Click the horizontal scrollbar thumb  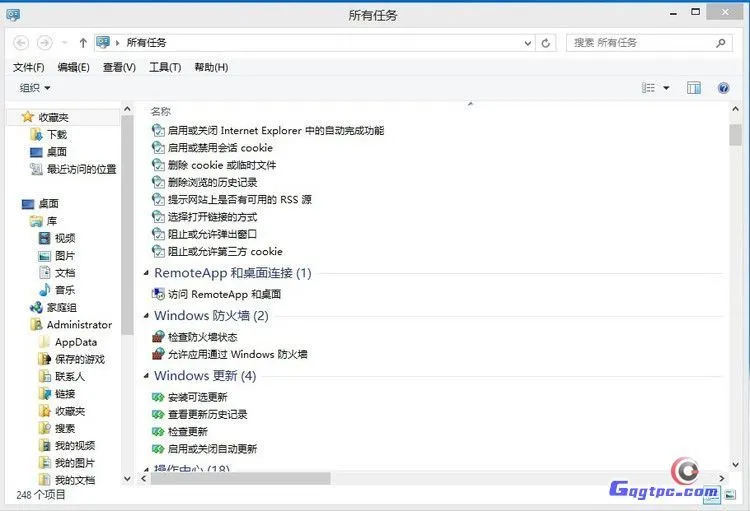pyautogui.click(x=241, y=478)
